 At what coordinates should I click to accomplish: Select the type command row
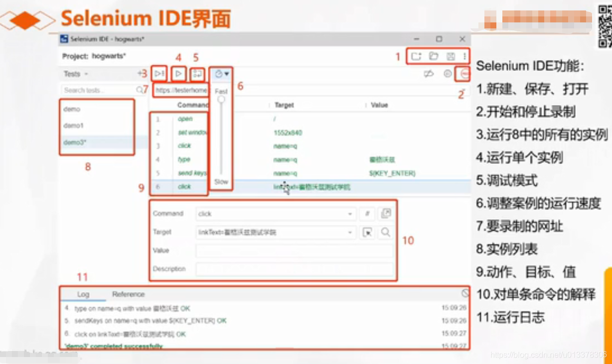[x=310, y=159]
